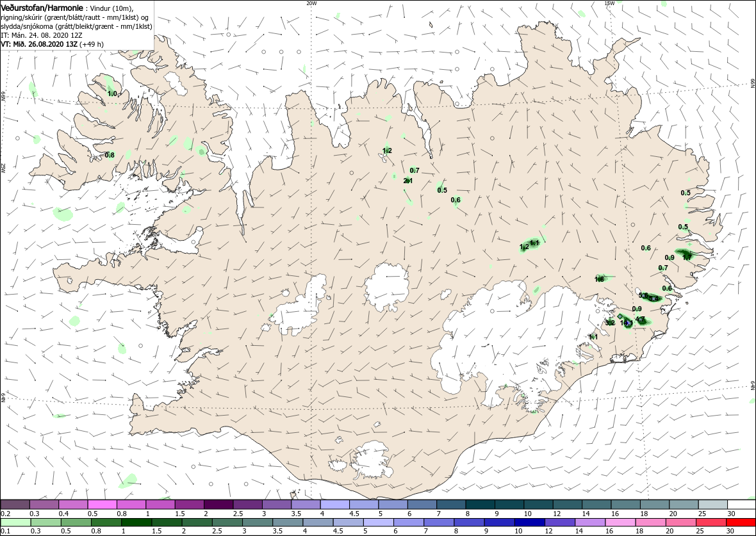Click the 1.5 label in the upper legend row
This screenshot has width=756, height=536.
(181, 514)
